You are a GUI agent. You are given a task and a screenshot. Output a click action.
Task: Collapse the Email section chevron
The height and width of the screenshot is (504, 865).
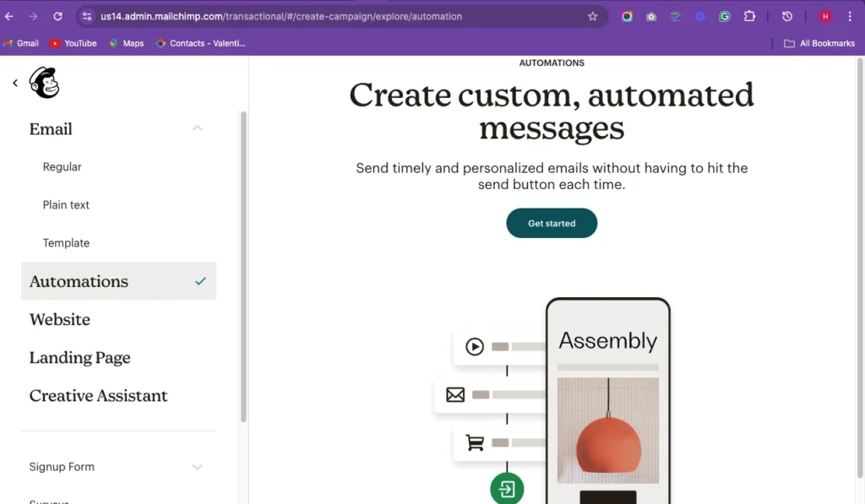click(197, 127)
